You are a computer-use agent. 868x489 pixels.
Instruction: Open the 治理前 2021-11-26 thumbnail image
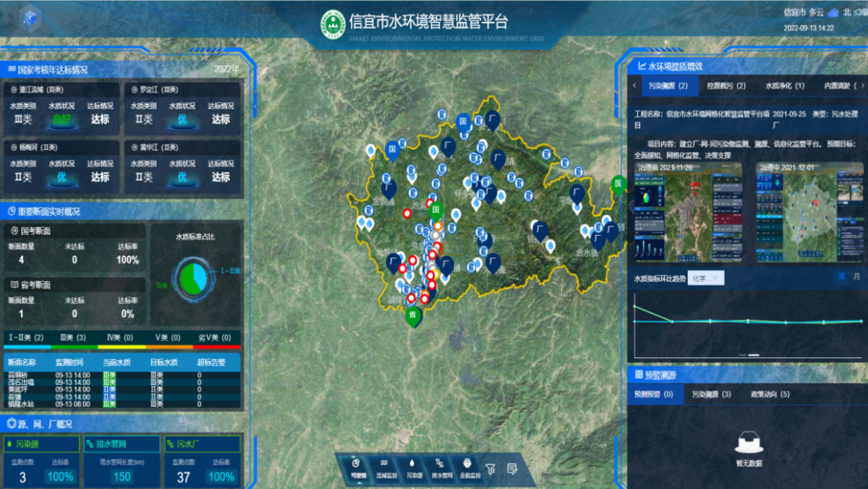pos(687,212)
